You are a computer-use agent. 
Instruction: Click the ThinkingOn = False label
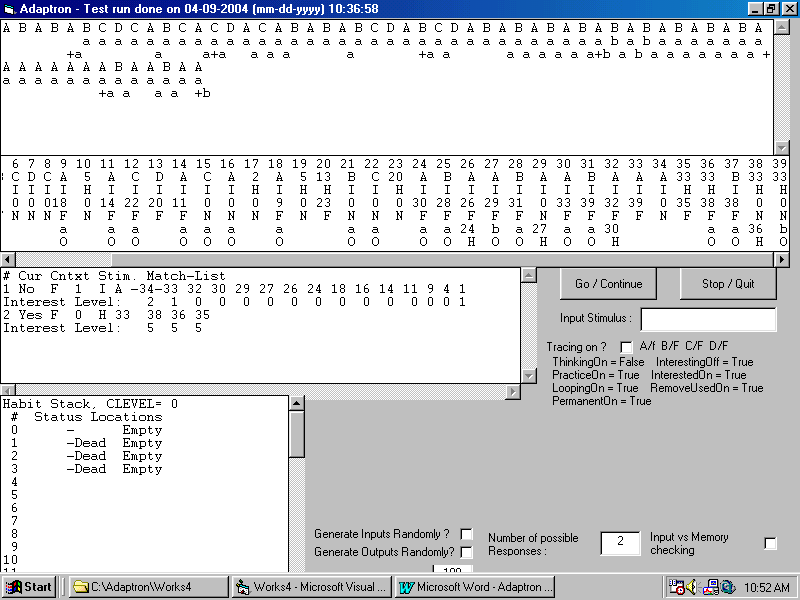click(x=598, y=362)
